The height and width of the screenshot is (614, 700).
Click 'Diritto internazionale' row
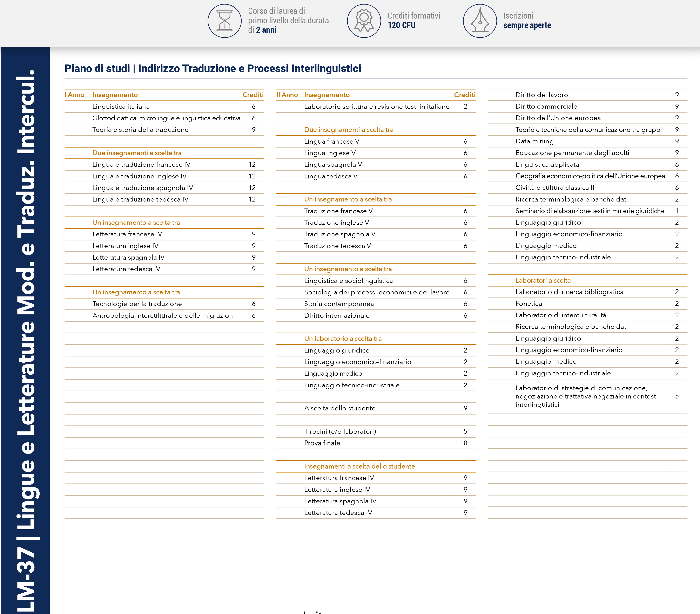coord(376,316)
